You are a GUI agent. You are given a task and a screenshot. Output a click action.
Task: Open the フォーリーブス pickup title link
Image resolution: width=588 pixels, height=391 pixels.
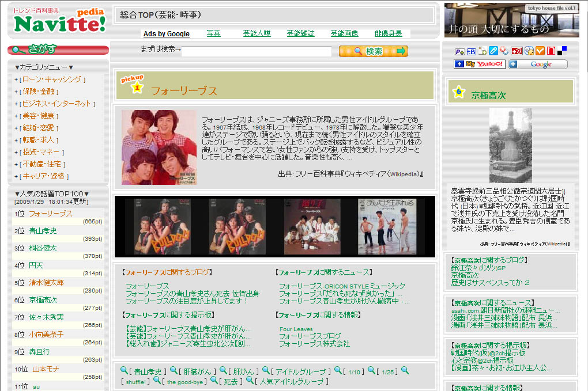[184, 91]
